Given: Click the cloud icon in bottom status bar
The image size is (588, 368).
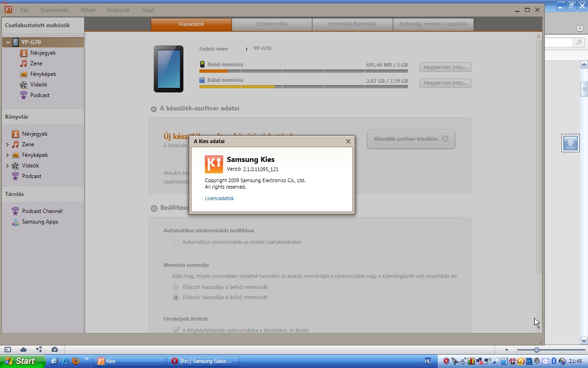Looking at the screenshot, I should point(23,350).
